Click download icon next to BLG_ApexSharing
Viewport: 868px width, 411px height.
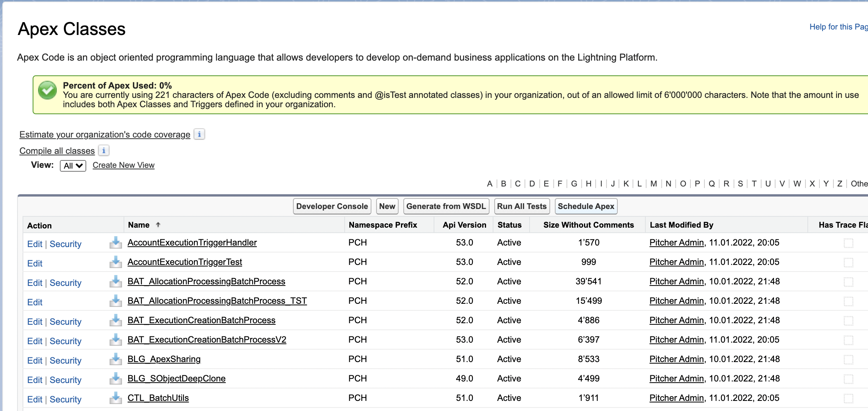(x=115, y=359)
